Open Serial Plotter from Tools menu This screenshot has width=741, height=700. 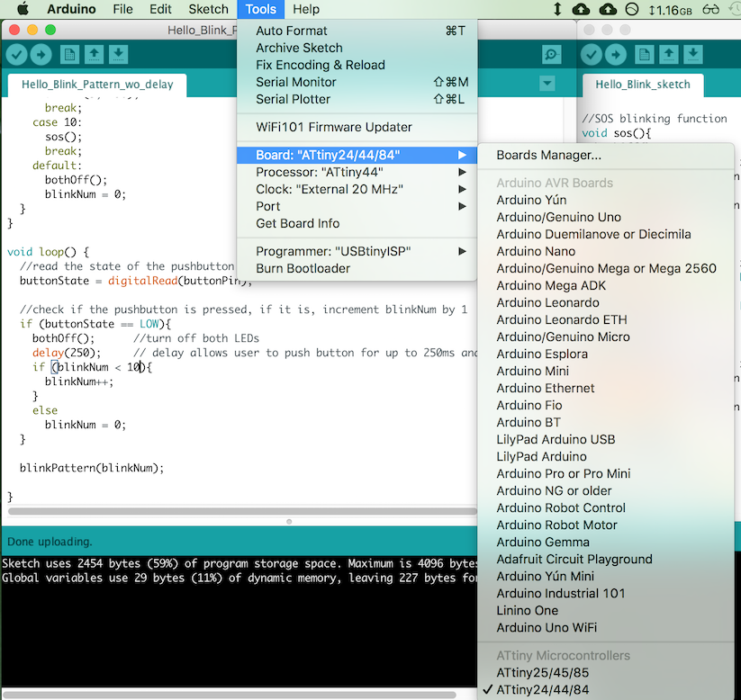click(357, 99)
